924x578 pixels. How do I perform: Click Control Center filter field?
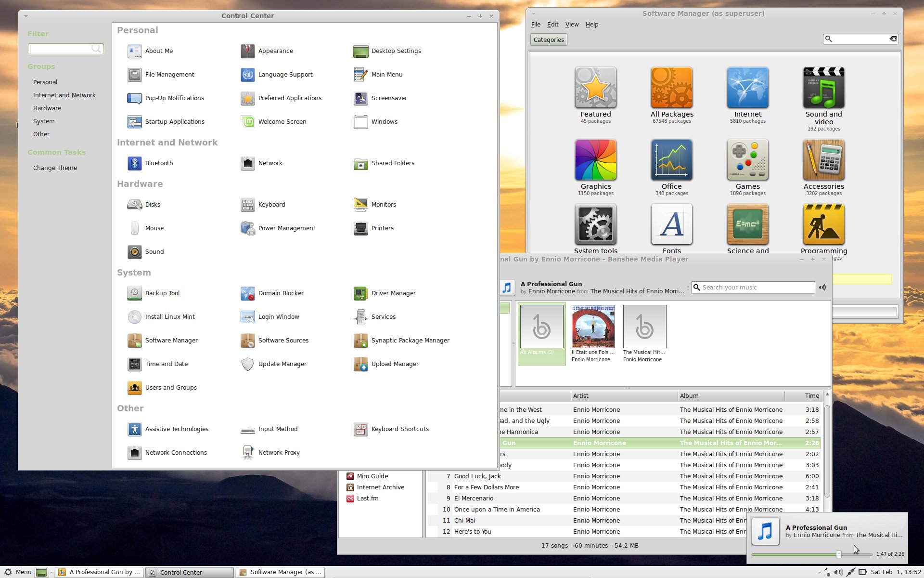click(65, 49)
